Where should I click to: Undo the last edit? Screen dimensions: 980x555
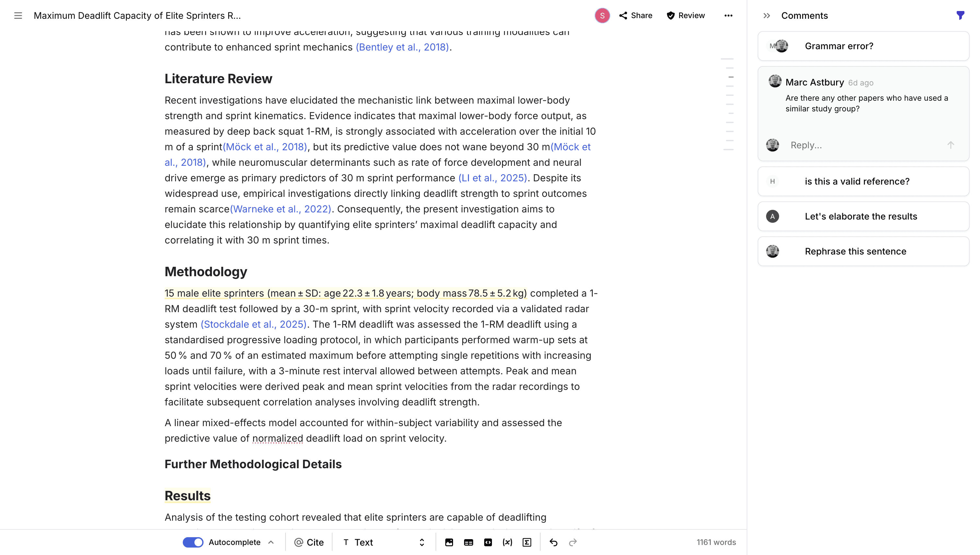pos(554,542)
